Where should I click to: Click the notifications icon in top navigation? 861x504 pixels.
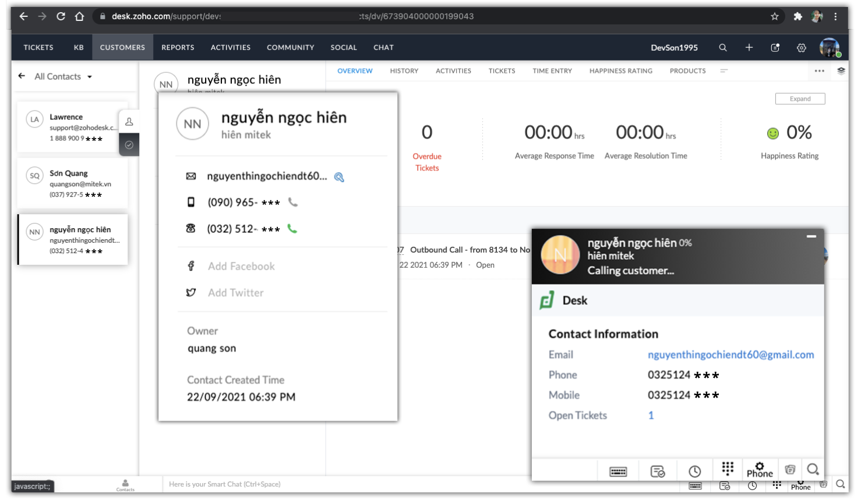point(775,48)
